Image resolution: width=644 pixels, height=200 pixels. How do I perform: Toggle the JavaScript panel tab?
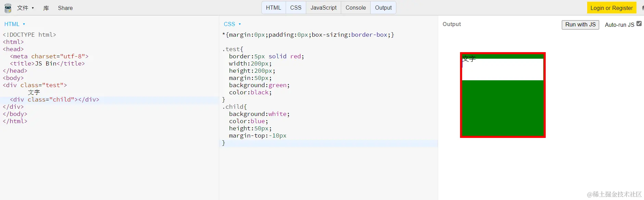tap(323, 8)
